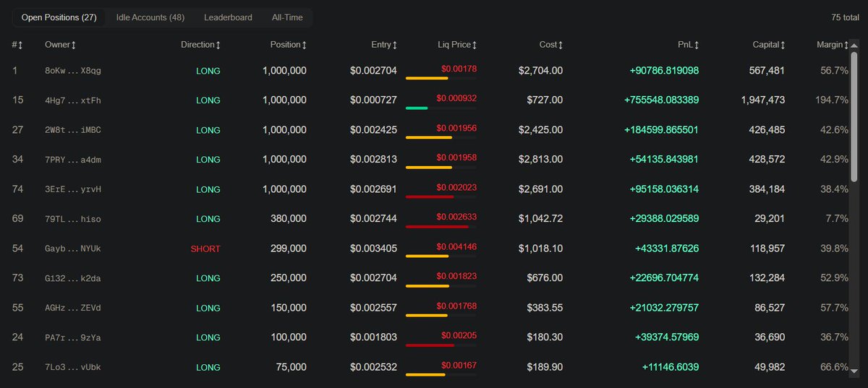
Task: Click the capital value 132,284
Action: click(x=767, y=278)
